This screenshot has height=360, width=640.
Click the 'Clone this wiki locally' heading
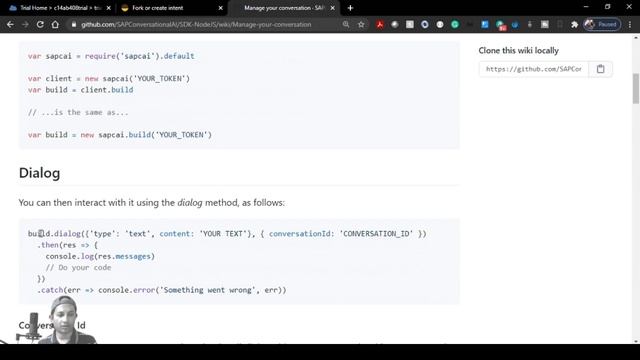[x=518, y=51]
